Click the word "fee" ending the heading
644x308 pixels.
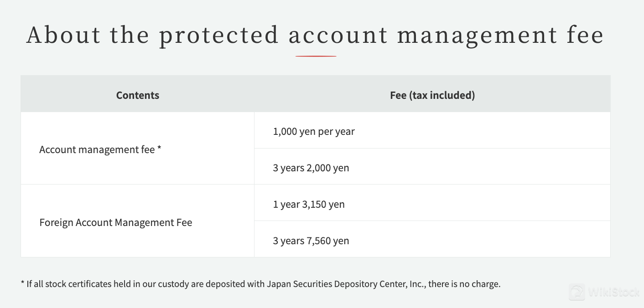586,36
